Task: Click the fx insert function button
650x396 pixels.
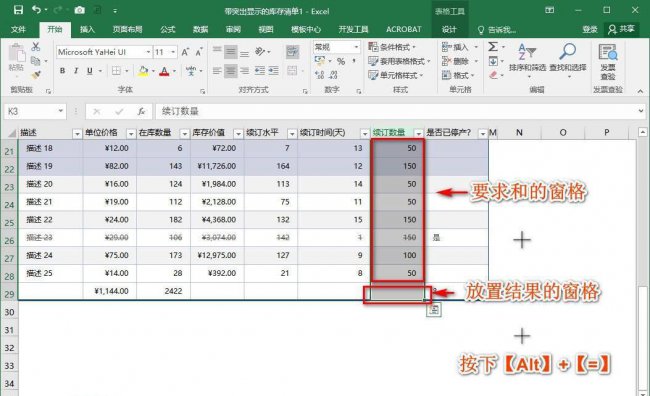Action: click(x=141, y=111)
